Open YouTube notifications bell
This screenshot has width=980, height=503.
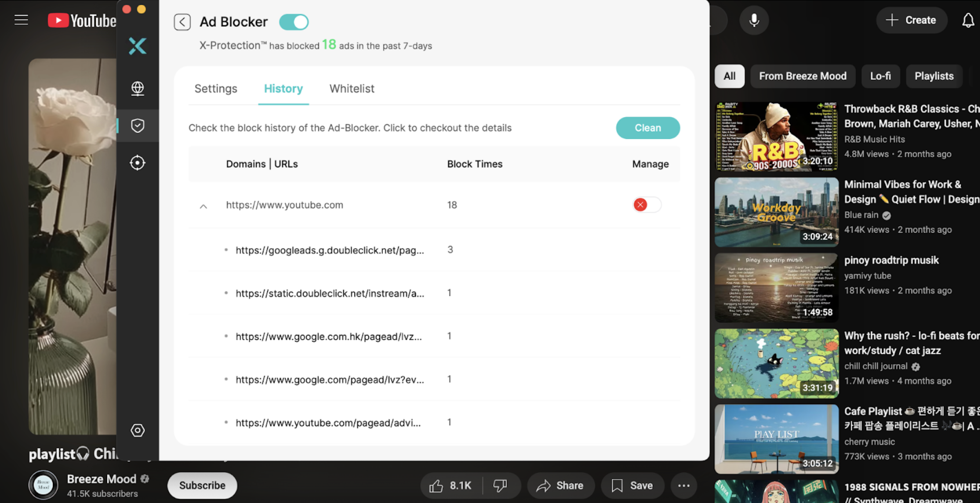[968, 20]
